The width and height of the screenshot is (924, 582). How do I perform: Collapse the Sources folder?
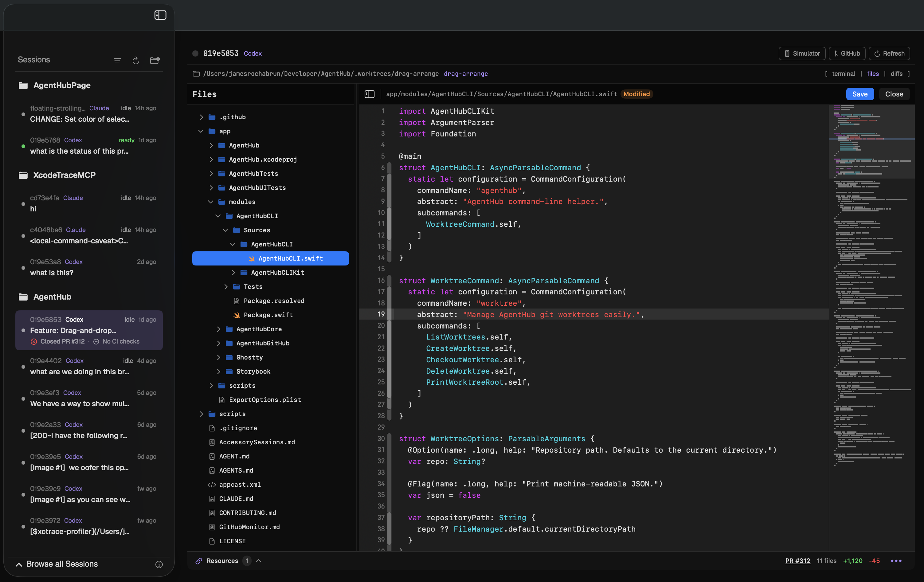225,230
